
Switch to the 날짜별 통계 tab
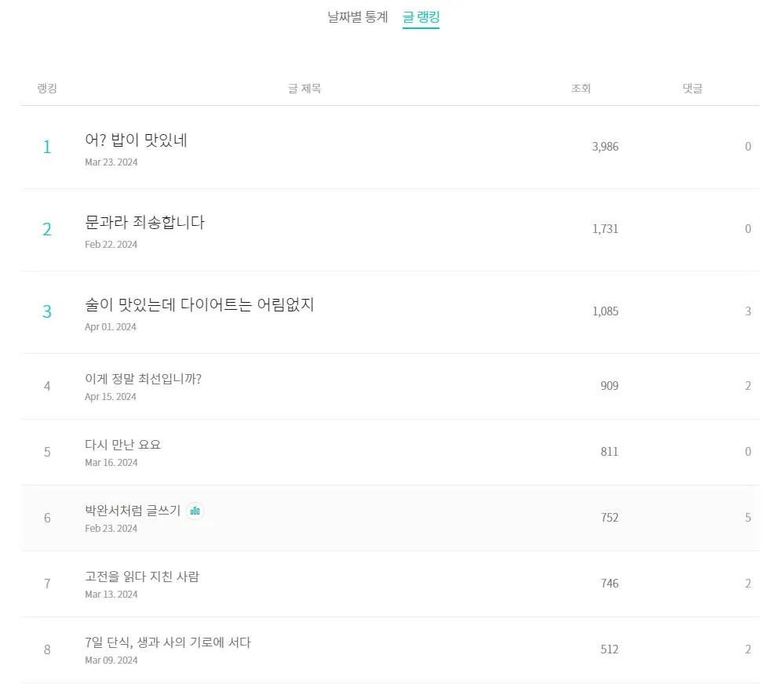point(358,16)
